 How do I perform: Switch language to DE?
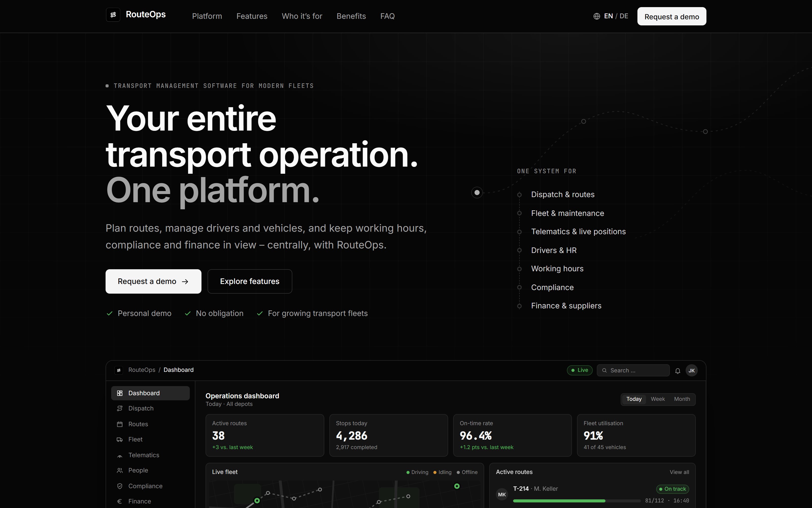pos(624,16)
